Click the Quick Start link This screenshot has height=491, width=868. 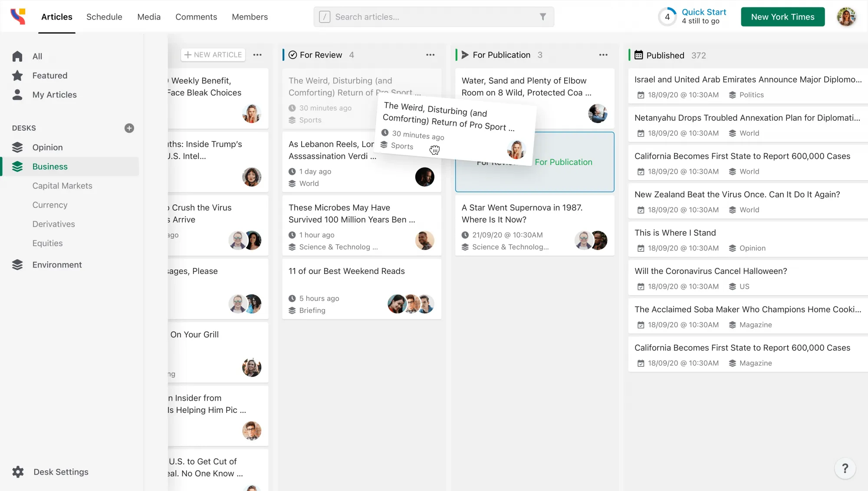(704, 12)
